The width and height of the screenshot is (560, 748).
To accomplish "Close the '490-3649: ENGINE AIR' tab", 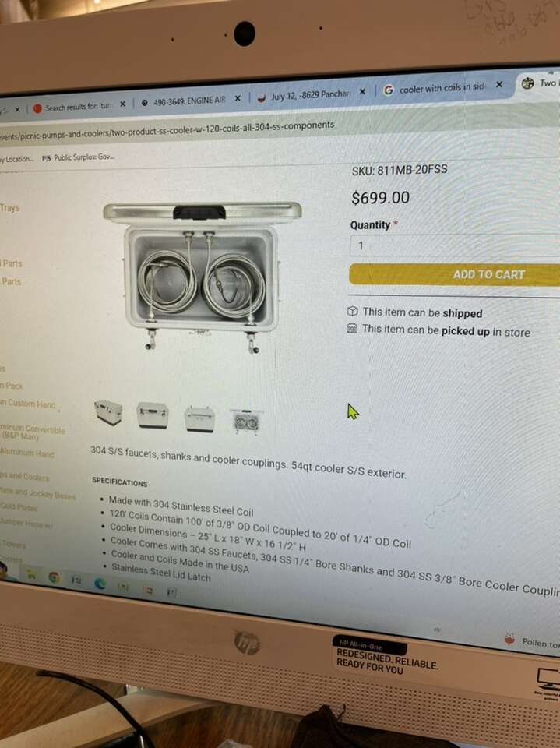I will tap(237, 98).
